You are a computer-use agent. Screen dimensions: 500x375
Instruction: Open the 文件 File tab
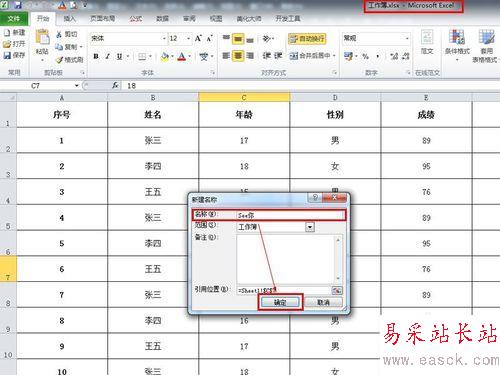pyautogui.click(x=14, y=19)
